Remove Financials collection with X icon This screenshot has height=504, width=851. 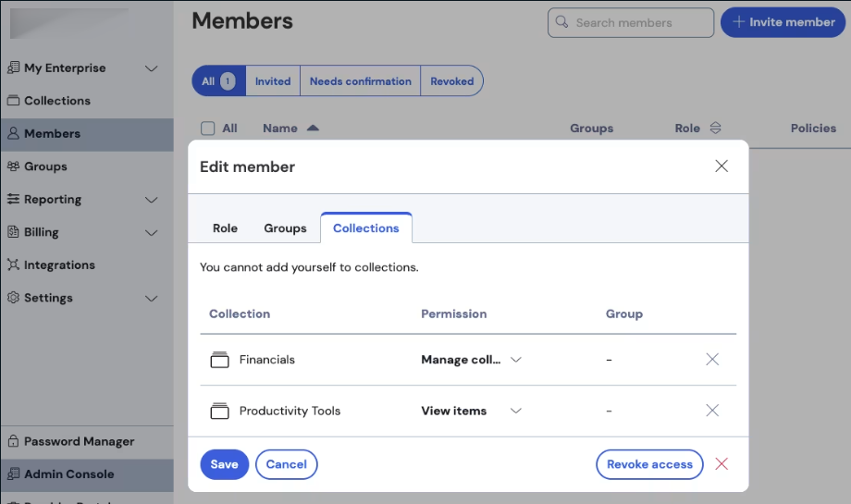(712, 360)
